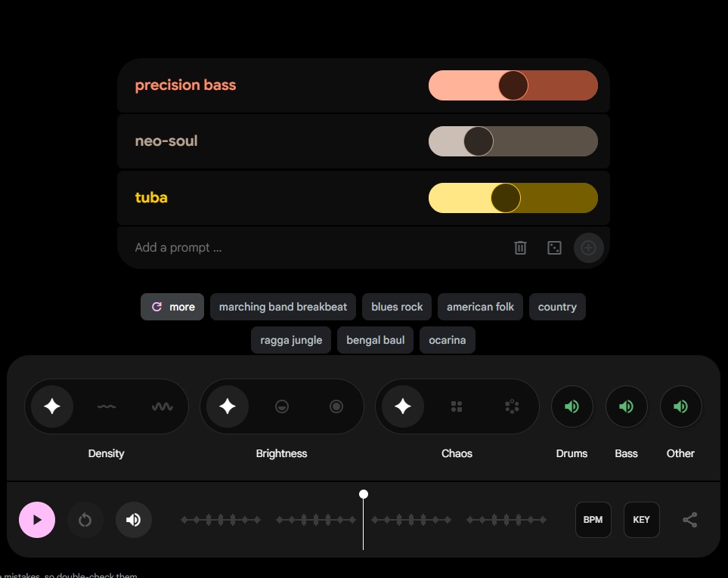
Task: Open the KEY selector
Action: coord(641,520)
